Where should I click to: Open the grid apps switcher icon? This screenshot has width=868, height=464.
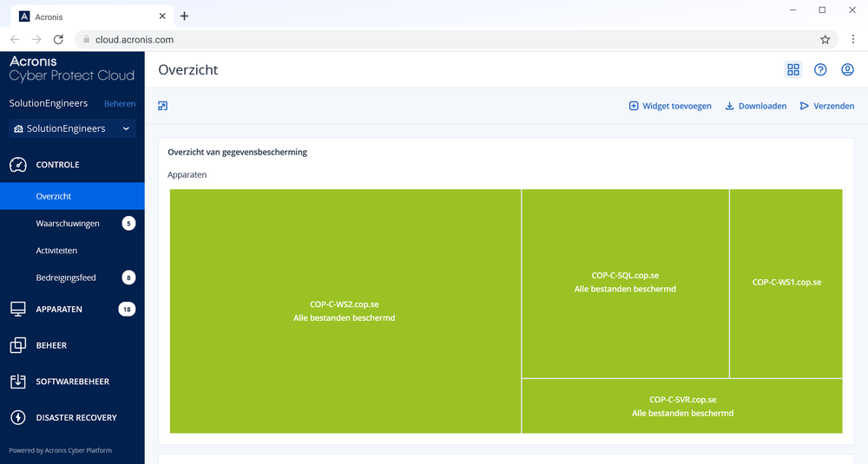793,69
